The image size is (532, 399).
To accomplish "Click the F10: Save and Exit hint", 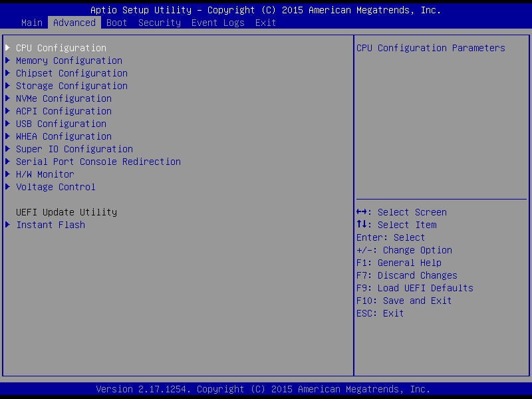I will tap(404, 301).
